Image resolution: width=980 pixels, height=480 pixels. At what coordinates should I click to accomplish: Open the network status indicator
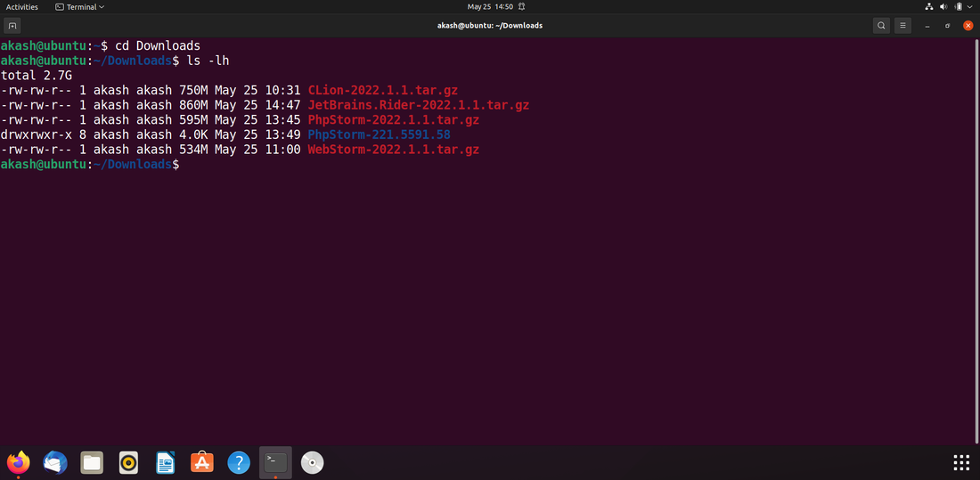tap(928, 7)
